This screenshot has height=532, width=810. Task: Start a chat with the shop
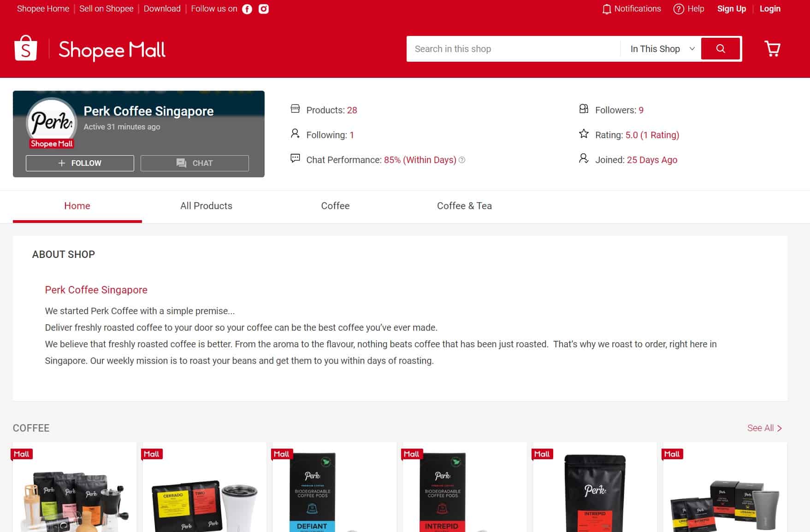(195, 163)
